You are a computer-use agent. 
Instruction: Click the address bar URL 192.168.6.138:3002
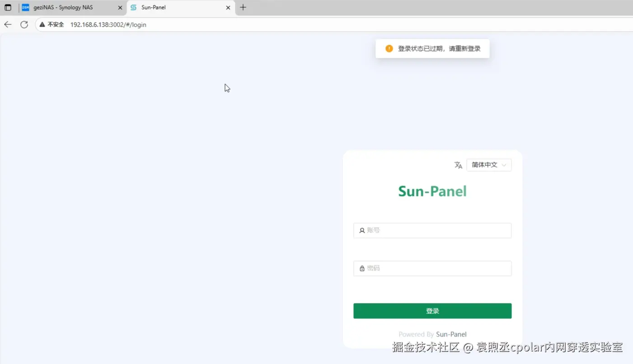pyautogui.click(x=108, y=24)
